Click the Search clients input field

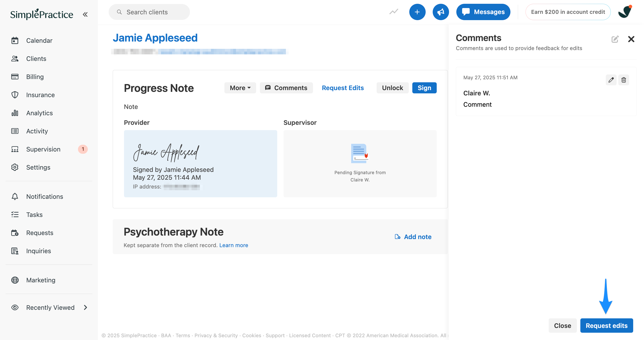[149, 12]
